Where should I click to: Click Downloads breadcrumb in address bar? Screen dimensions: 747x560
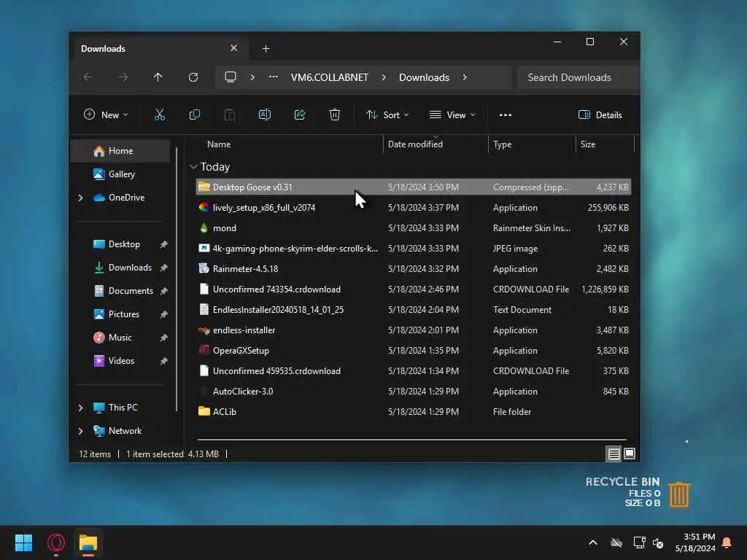point(424,77)
